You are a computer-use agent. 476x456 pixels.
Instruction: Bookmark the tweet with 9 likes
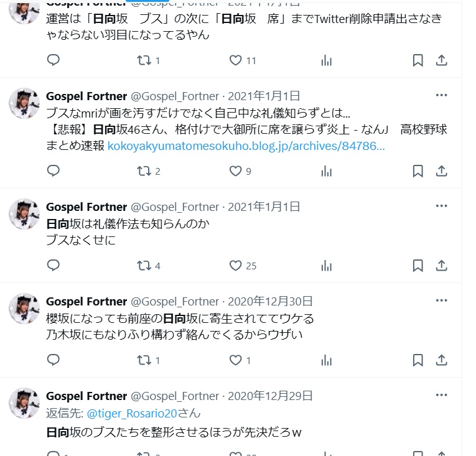pos(418,171)
